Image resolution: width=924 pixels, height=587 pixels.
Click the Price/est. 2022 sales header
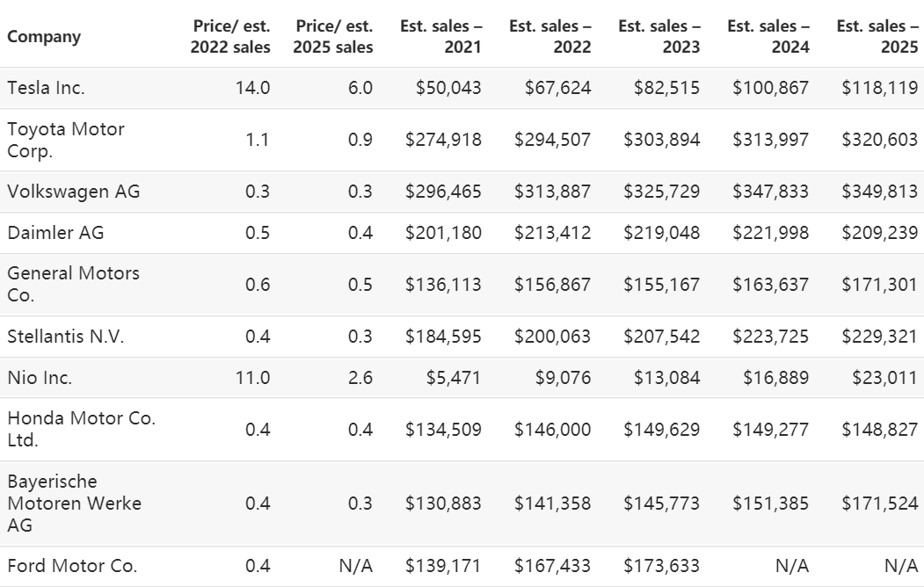click(x=230, y=37)
